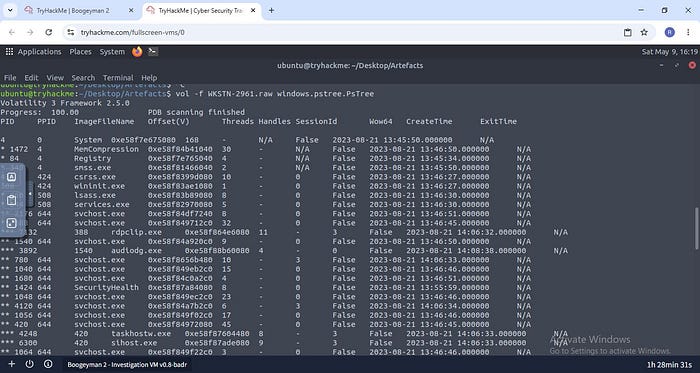700x373 pixels.
Task: Open the keyboard icon in VM side panel
Action: click(12, 177)
